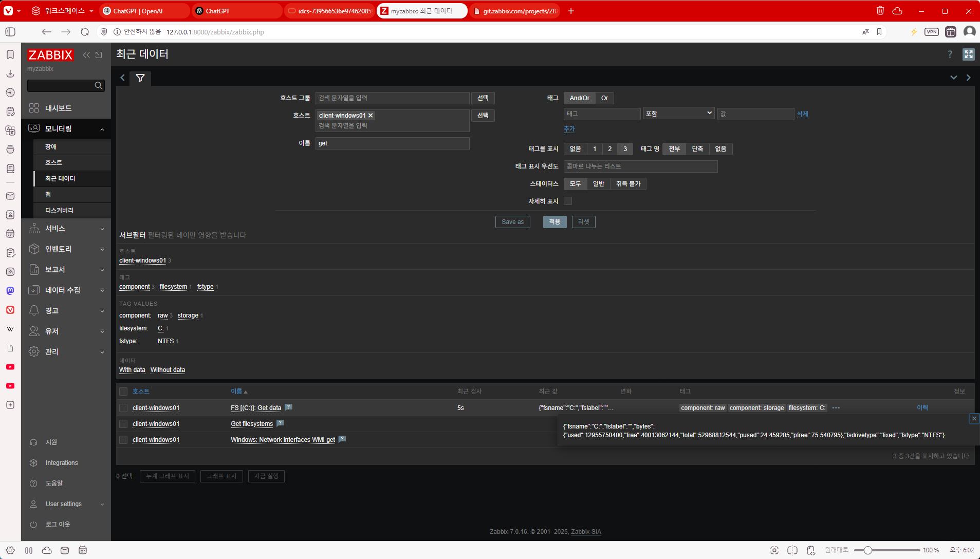Screen dimensions: 980x559
Task: Click the add tag link
Action: pos(569,129)
